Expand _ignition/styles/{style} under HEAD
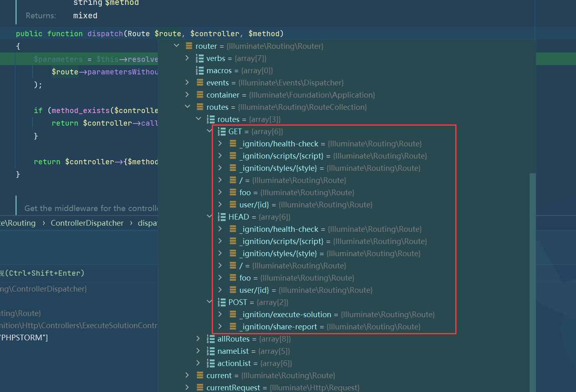The height and width of the screenshot is (392, 576). pos(220,253)
